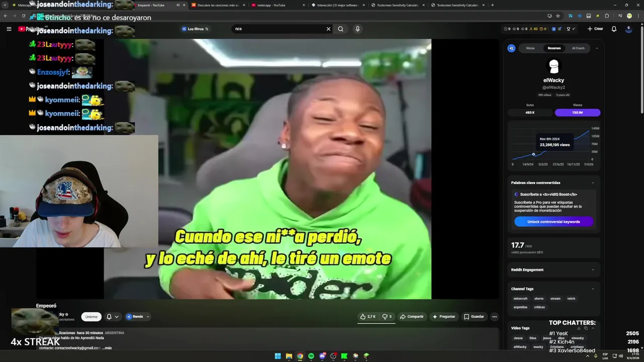
Task: Clear the 'ncs' search text
Action: pyautogui.click(x=329, y=29)
